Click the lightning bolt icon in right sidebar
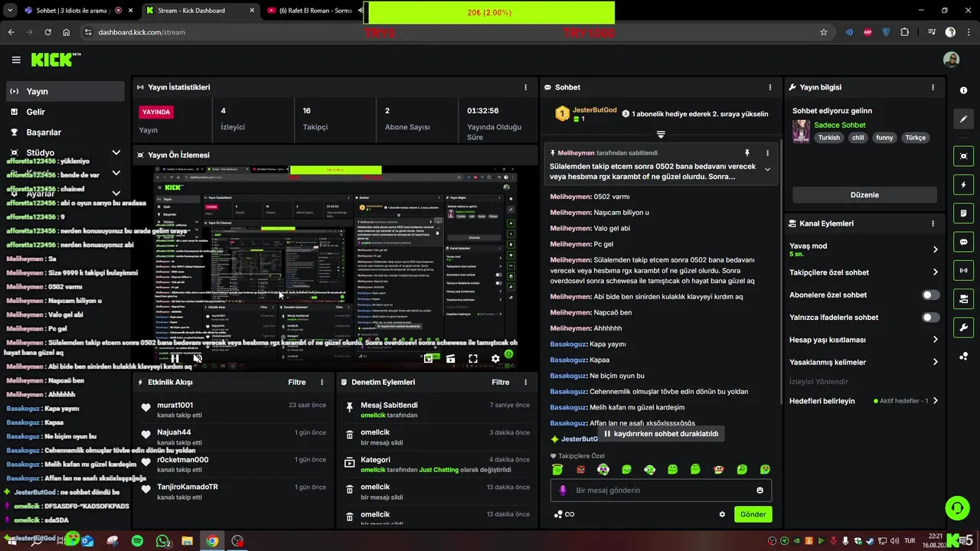 [963, 184]
